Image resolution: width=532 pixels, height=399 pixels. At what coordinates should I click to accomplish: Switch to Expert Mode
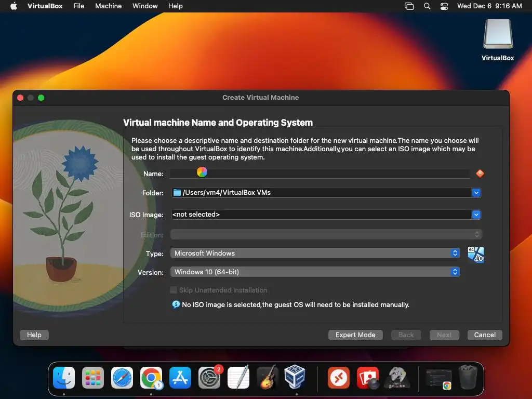[355, 335]
